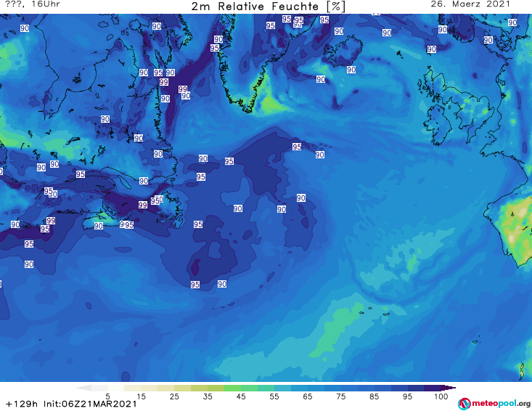Click the colorbar label "75"

point(340,396)
